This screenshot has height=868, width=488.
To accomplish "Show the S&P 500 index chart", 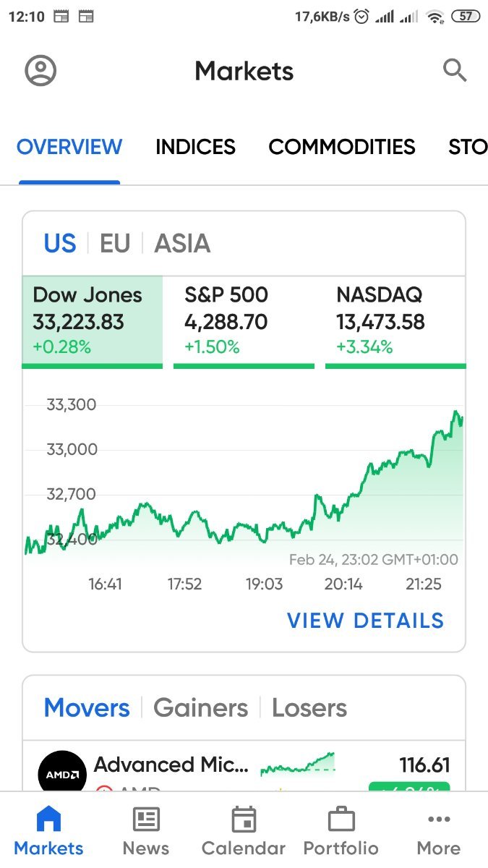I will coord(244,320).
